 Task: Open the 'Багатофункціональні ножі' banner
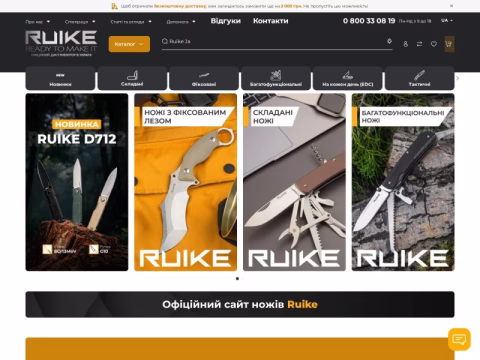tap(403, 182)
